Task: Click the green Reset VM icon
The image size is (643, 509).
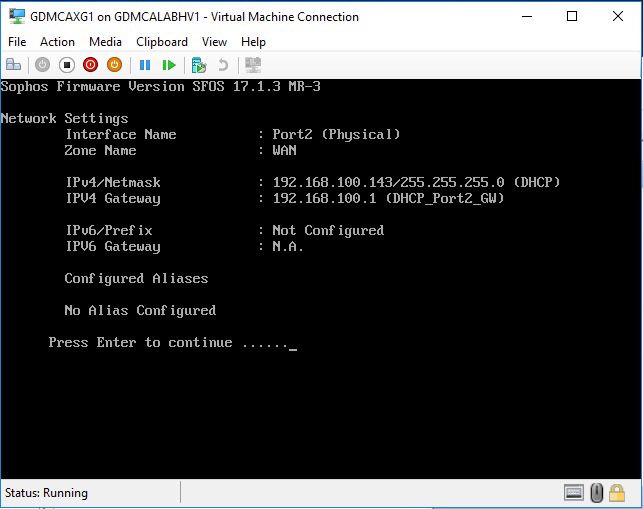Action: pos(169,65)
